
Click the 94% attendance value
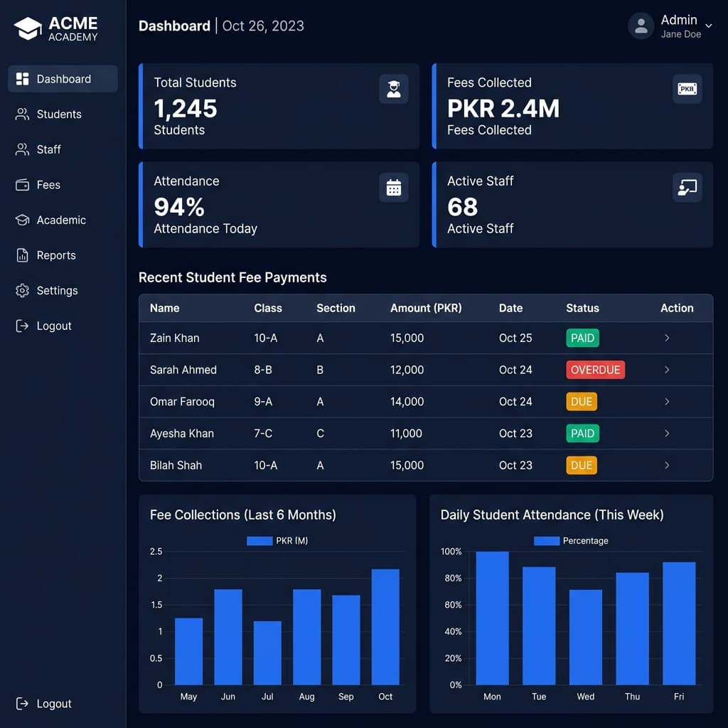[x=179, y=207]
